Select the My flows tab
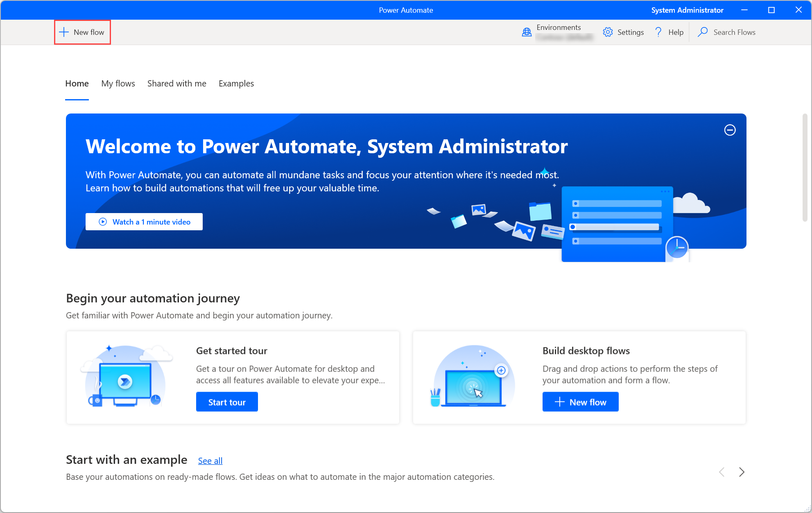 coord(118,83)
